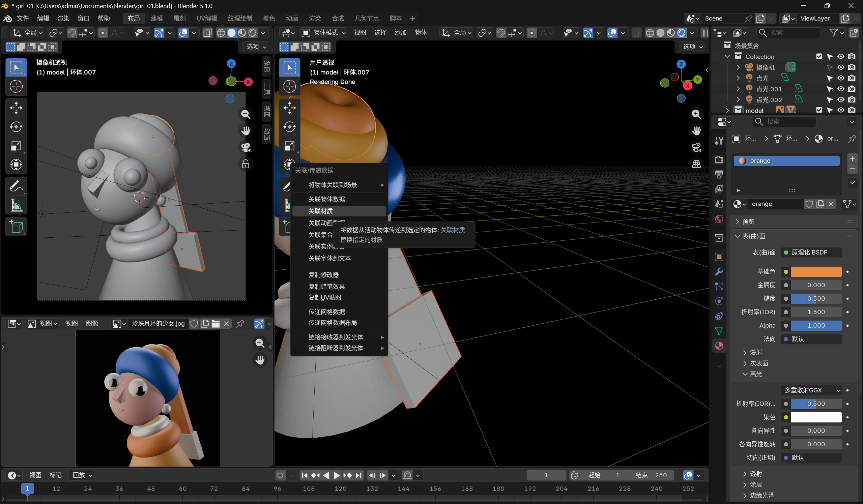Select the Move tool in camera viewport
The height and width of the screenshot is (504, 863).
16,108
